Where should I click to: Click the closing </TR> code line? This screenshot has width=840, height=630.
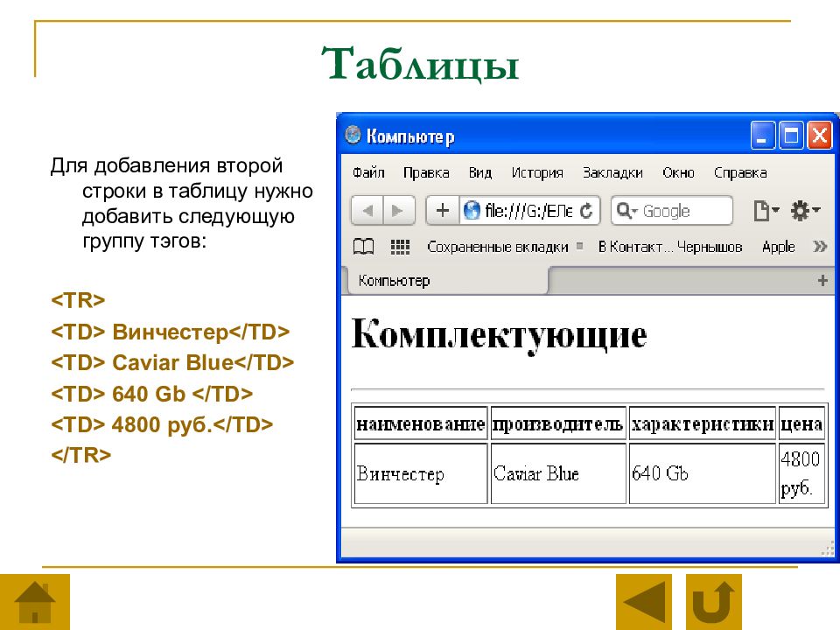coord(80,455)
